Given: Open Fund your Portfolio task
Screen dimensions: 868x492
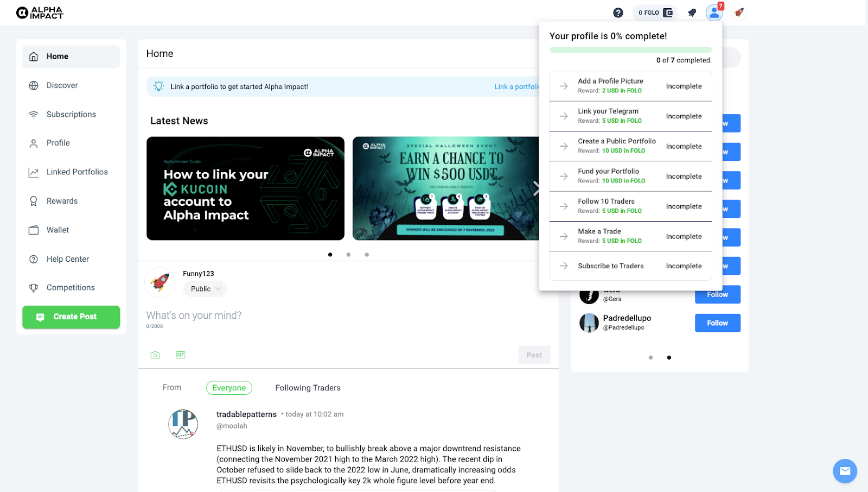Looking at the screenshot, I should [x=630, y=176].
